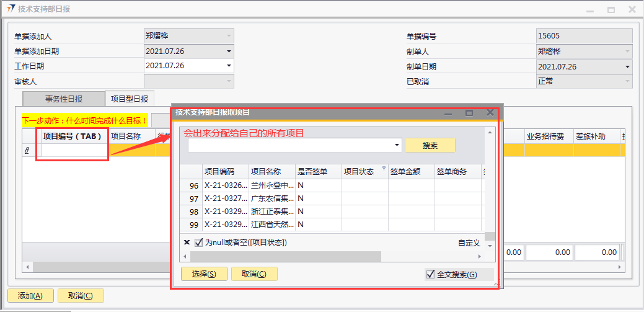Open the 工作日期 date dropdown
644x312 pixels.
pos(229,66)
